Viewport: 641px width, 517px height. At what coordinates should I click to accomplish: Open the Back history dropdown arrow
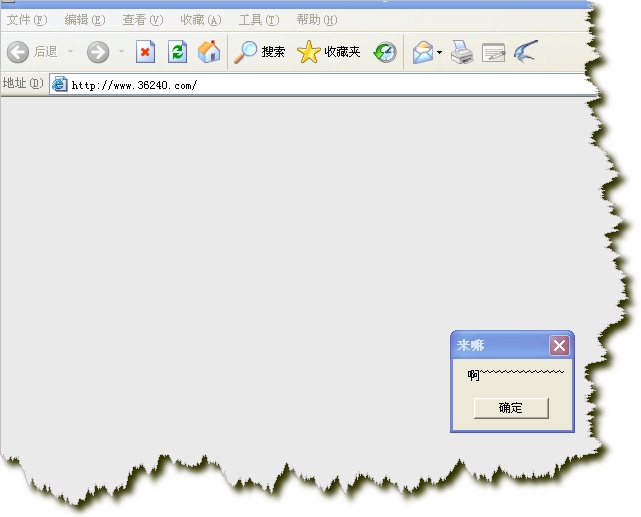(70, 51)
